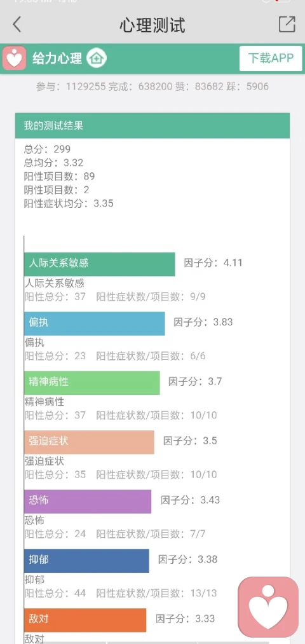Screen dimensions: 305x644
Task: Tap the 心理测试 page title
Action: (152, 25)
